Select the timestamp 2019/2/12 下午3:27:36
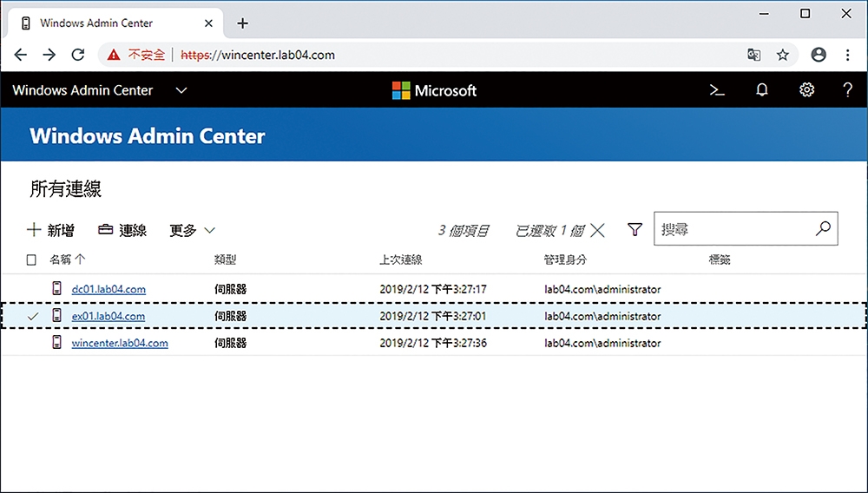Screen dimensions: 868x493 pos(433,343)
